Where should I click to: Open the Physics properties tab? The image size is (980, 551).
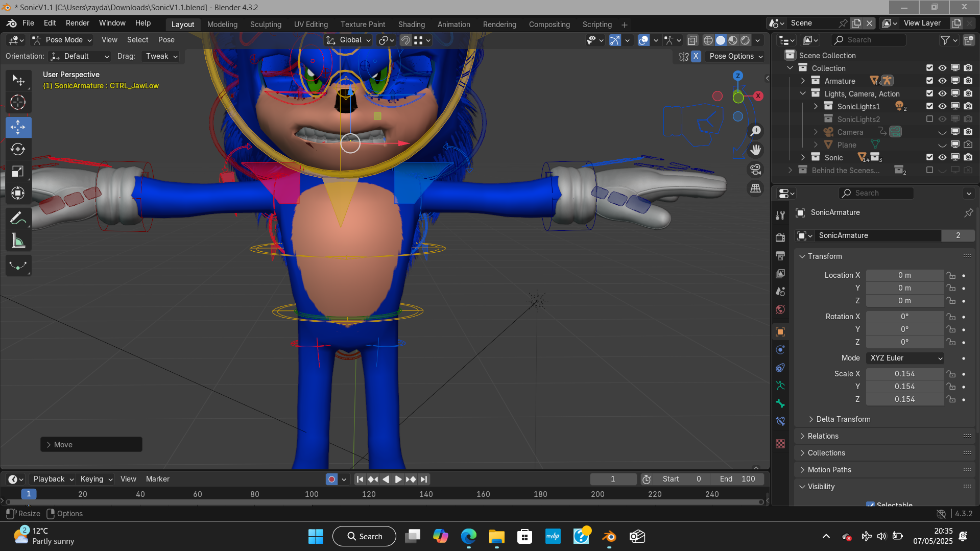click(780, 350)
